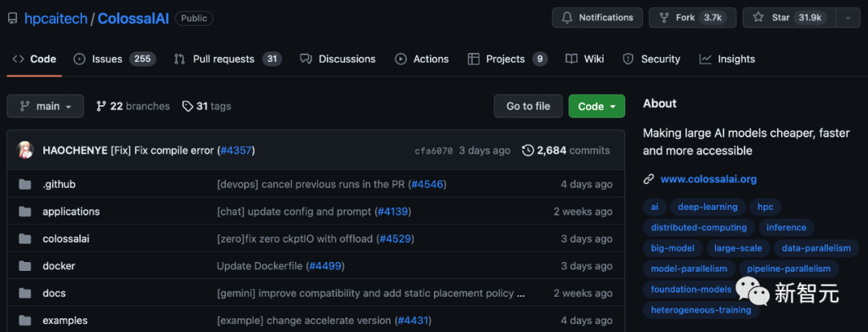Open commit hash cfa6070

coord(433,150)
